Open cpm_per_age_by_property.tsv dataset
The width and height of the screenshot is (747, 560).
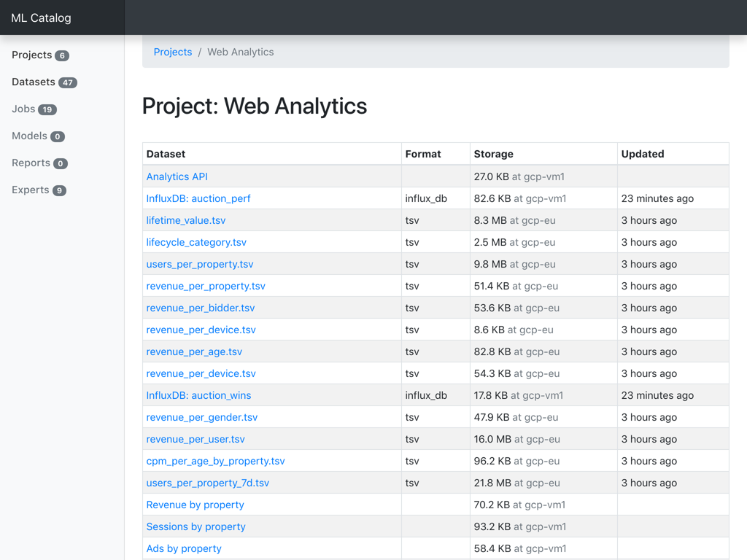215,462
